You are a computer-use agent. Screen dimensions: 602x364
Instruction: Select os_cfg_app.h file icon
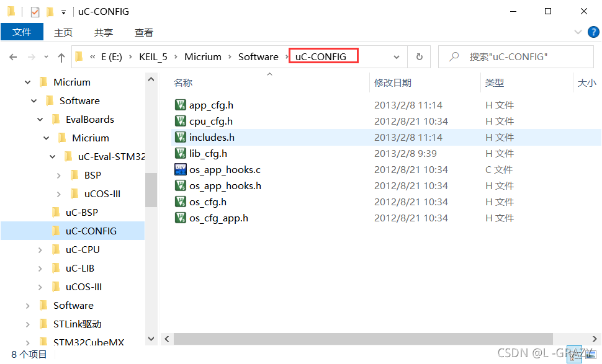click(181, 218)
